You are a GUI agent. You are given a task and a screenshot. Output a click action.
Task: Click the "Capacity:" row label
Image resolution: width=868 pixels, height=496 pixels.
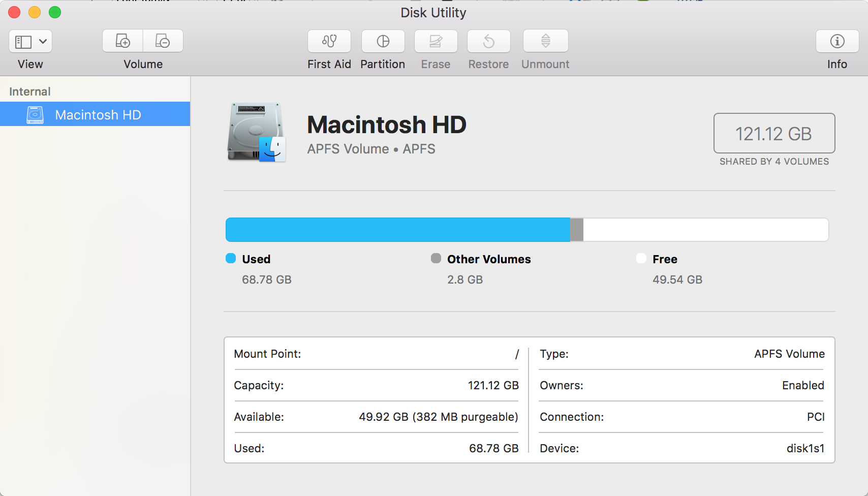click(x=259, y=385)
